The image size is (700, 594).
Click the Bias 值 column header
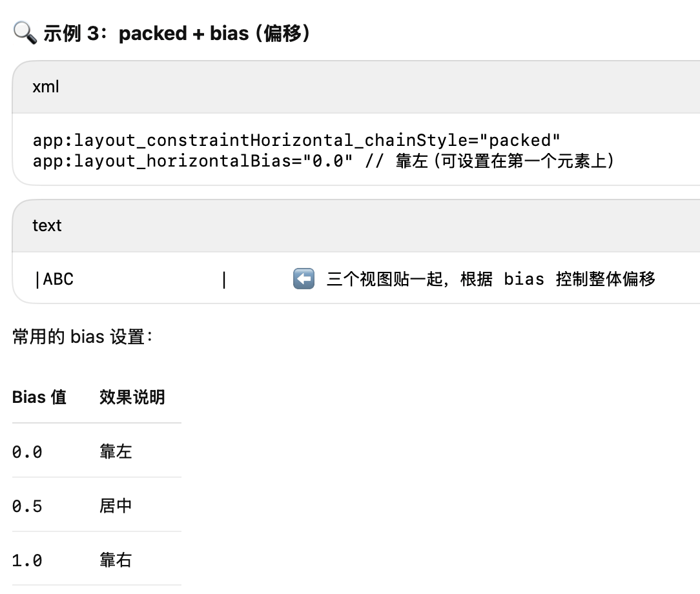coord(39,396)
